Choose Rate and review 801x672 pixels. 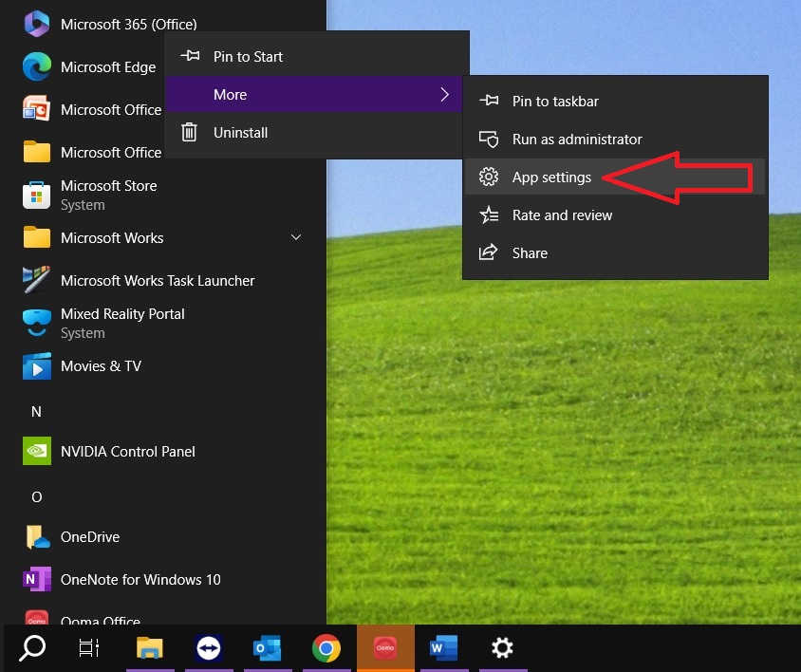[x=615, y=215]
